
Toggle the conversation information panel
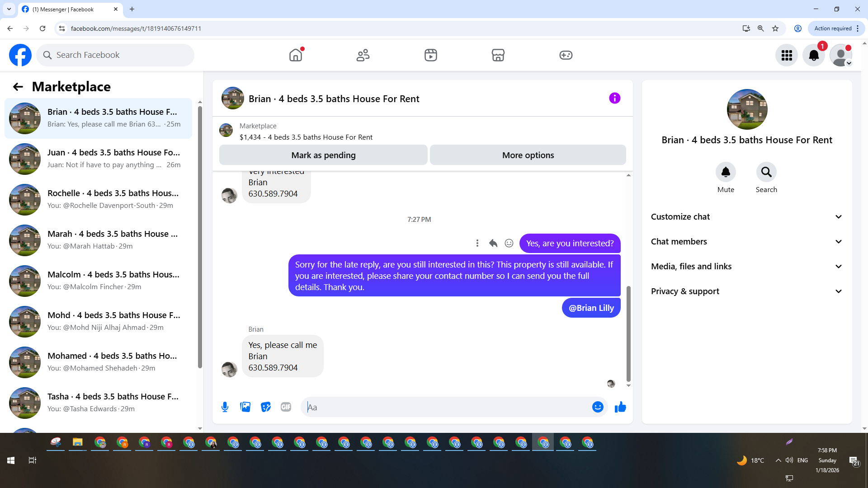pos(614,99)
